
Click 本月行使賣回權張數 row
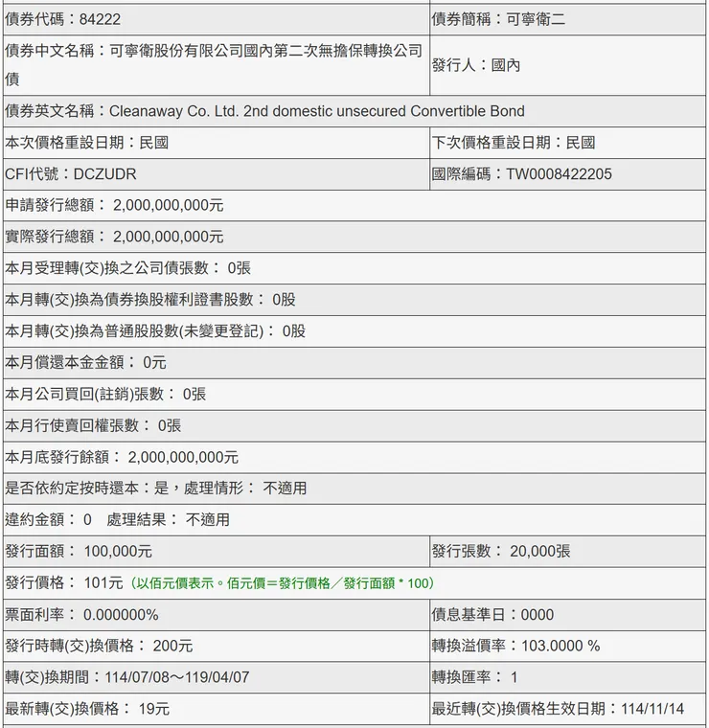(x=354, y=425)
